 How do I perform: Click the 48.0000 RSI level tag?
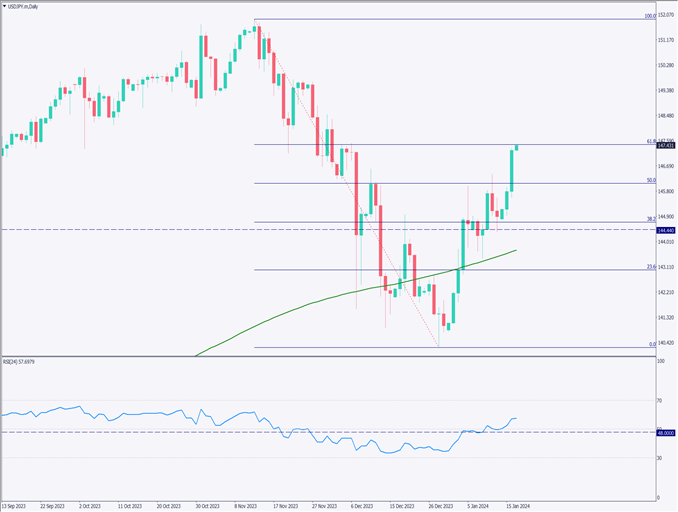coord(665,432)
